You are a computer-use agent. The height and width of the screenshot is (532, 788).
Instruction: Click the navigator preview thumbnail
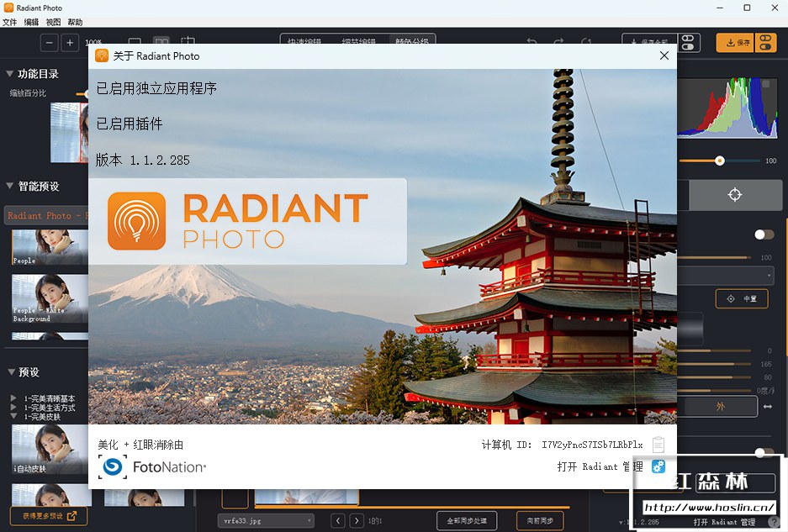(x=69, y=133)
